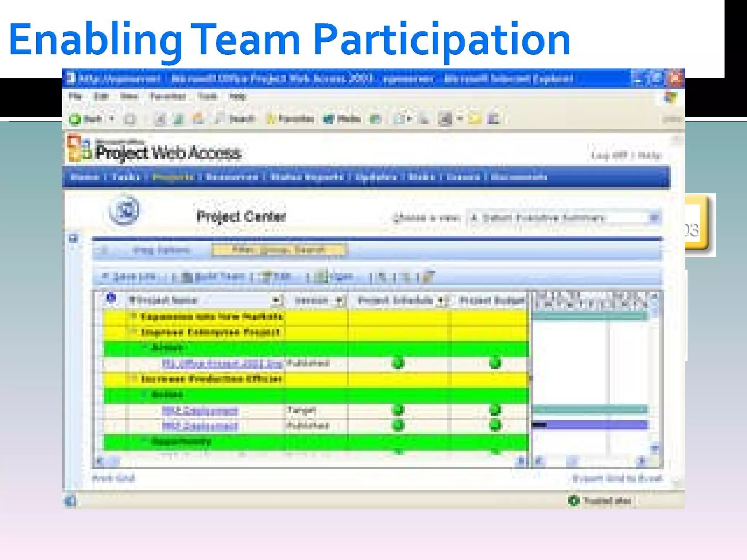Click the Build Team icon
Screen dimensions: 747x560
point(187,278)
